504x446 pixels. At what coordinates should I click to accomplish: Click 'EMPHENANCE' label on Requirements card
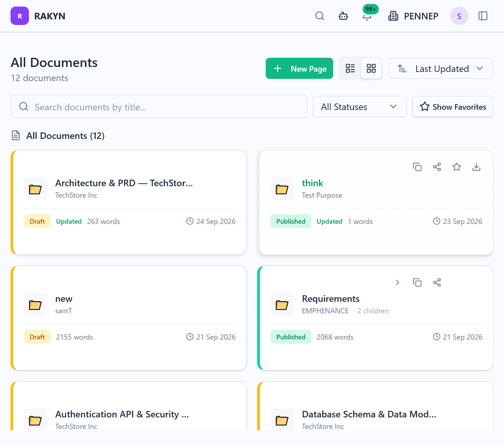(325, 311)
